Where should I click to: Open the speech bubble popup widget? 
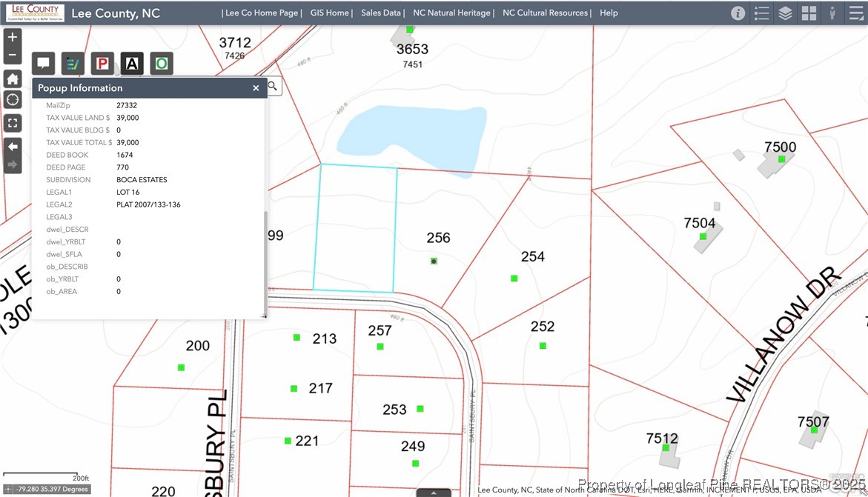43,64
